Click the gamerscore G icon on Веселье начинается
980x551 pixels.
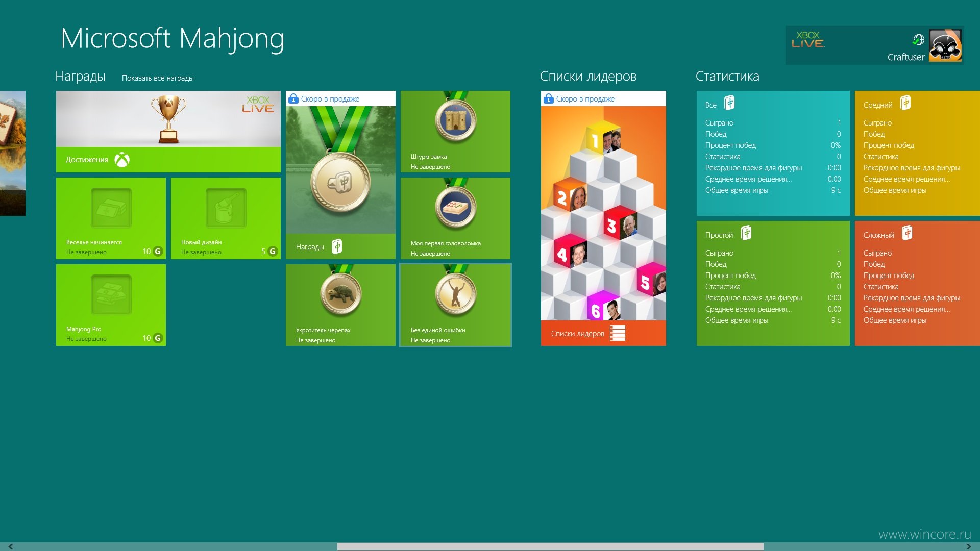pos(158,251)
